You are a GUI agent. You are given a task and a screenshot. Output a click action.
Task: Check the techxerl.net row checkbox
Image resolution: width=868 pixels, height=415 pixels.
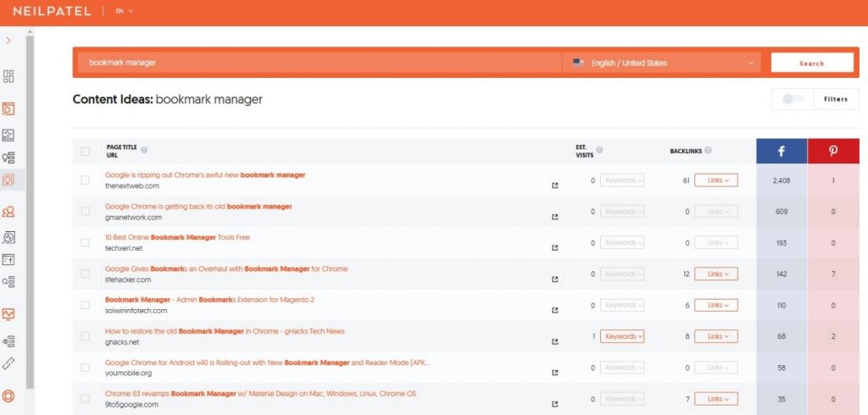[86, 242]
